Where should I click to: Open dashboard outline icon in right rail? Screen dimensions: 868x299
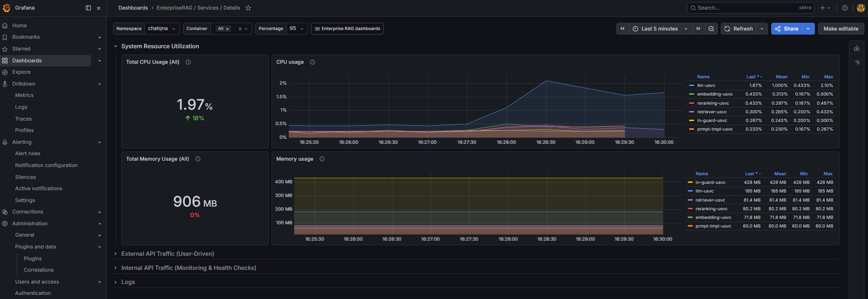pyautogui.click(x=857, y=62)
